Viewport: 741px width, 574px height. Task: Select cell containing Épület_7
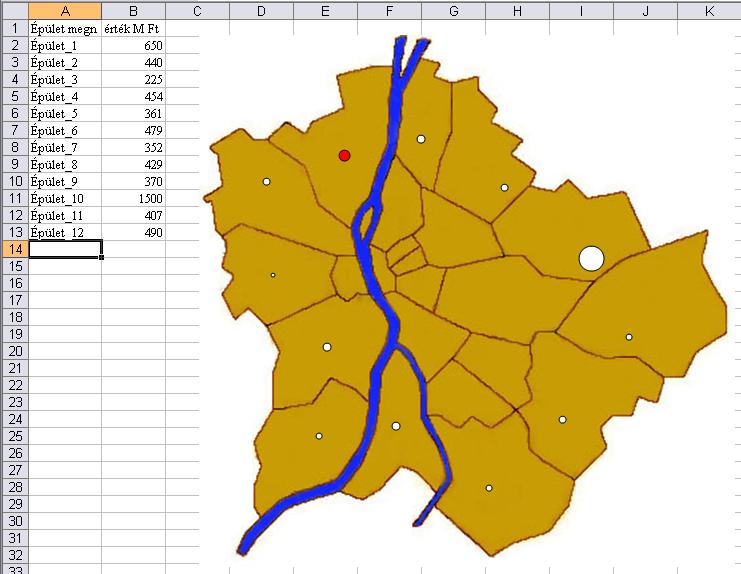tap(65, 147)
